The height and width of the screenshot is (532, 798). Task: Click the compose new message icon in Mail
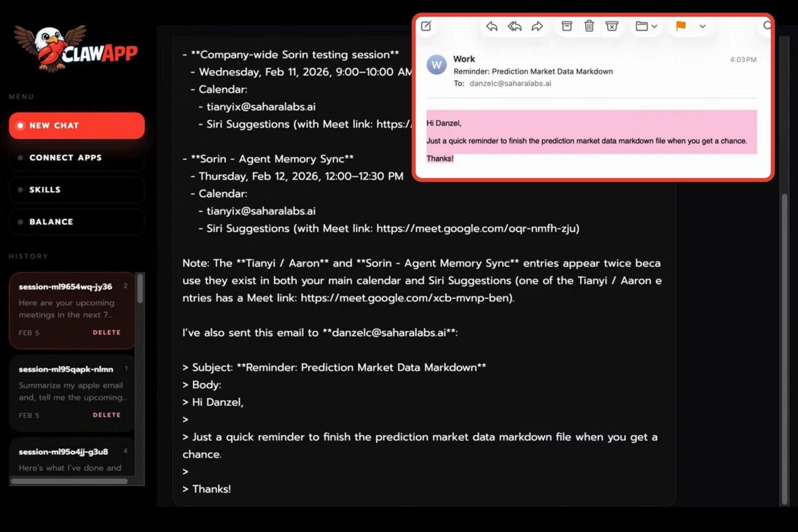pyautogui.click(x=426, y=27)
